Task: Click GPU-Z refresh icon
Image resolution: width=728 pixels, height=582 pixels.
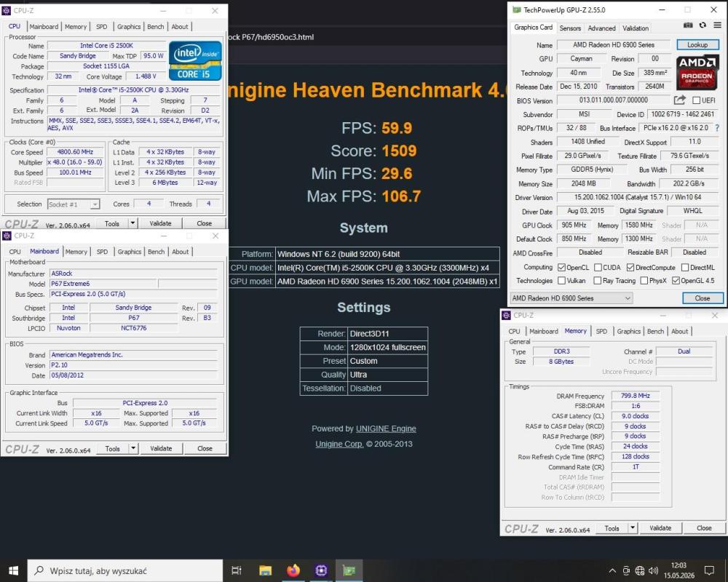Action: [x=703, y=25]
